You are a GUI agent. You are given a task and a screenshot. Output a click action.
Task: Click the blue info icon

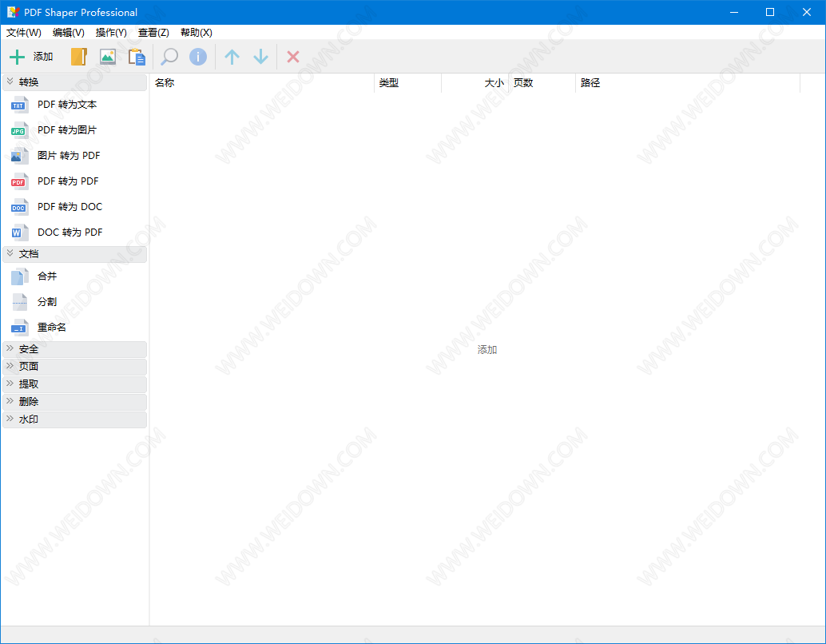[x=198, y=57]
